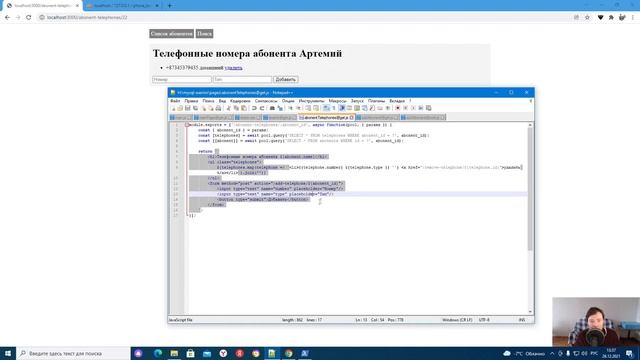Open Chrome's three-dot menu
Screen dimensions: 640x360
[x=633, y=18]
